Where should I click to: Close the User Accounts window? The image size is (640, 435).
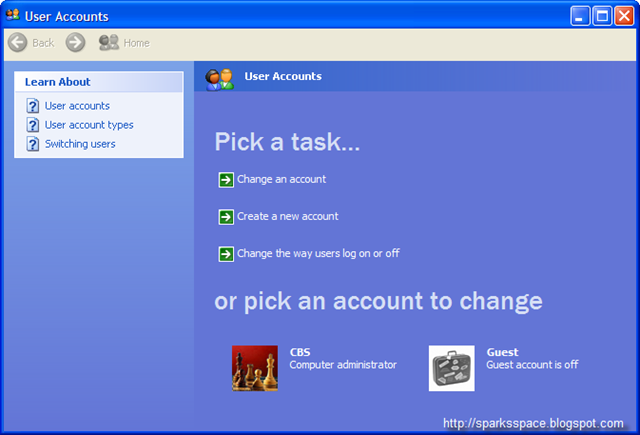click(624, 16)
